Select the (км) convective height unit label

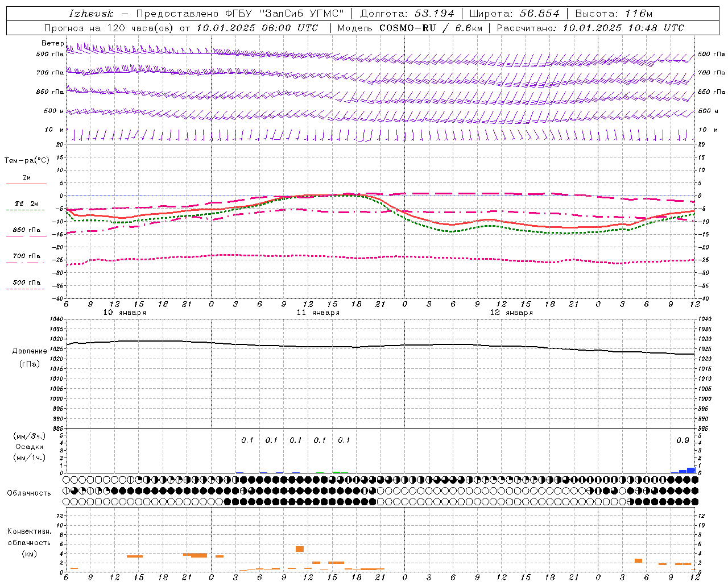[x=29, y=554]
